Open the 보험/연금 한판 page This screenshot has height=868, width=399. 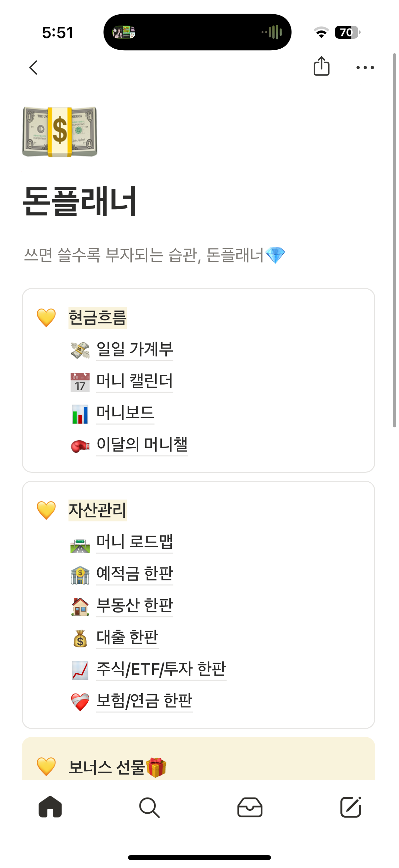[x=144, y=701]
